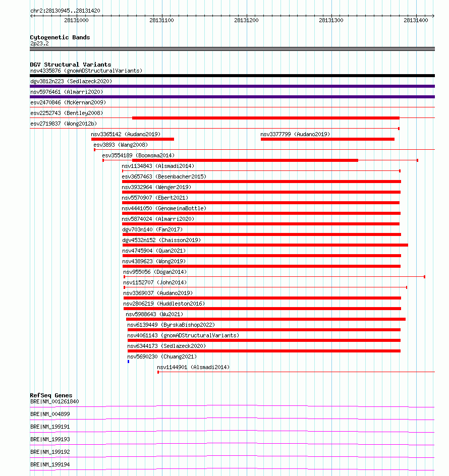This screenshot has width=449, height=476.
Task: Select esv3554189 (Boomsma2014) label
Action: pos(138,155)
